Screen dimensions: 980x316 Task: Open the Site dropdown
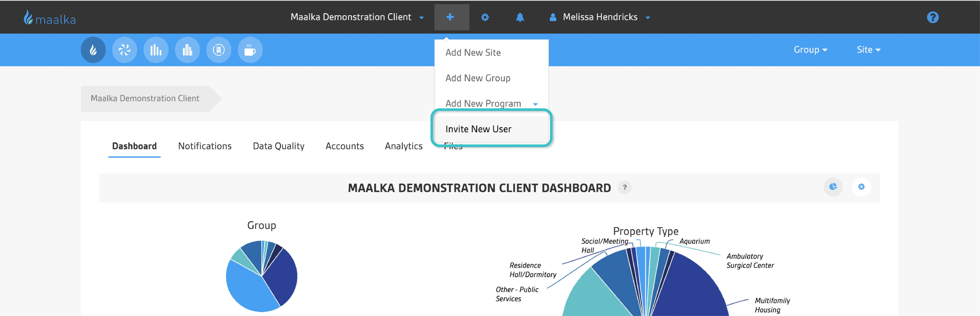click(x=869, y=50)
